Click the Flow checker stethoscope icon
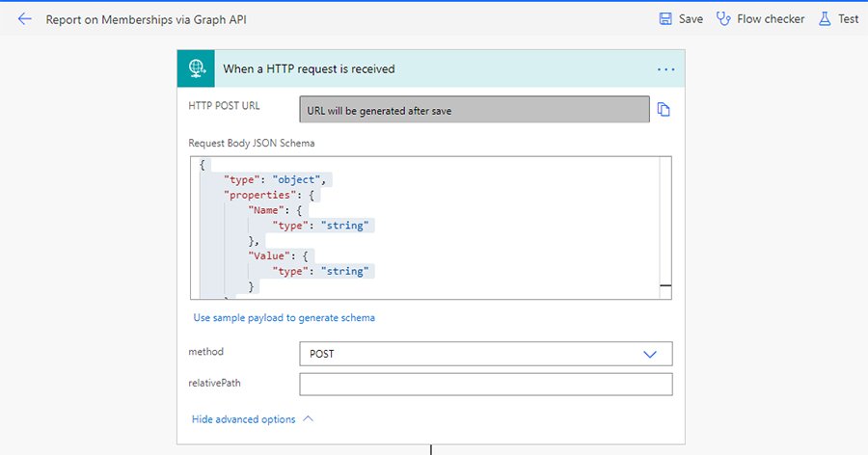The width and height of the screenshot is (868, 455). (x=723, y=19)
